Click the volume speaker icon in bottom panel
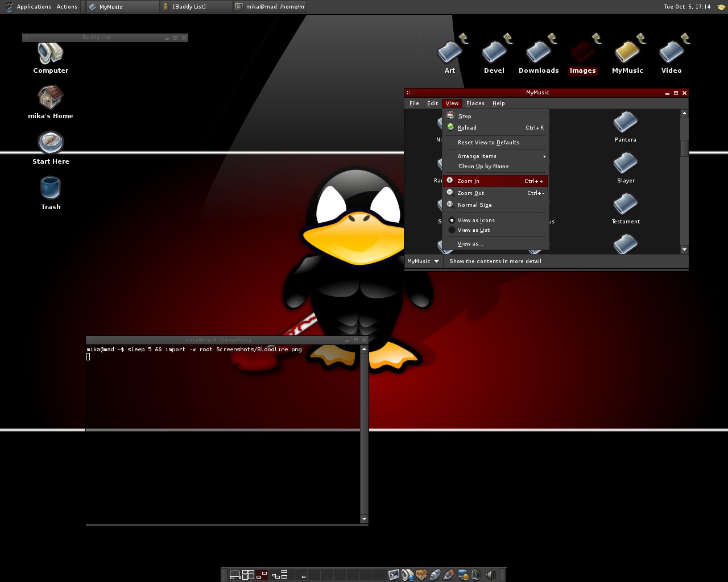Screen dimensions: 728x582 490,575
